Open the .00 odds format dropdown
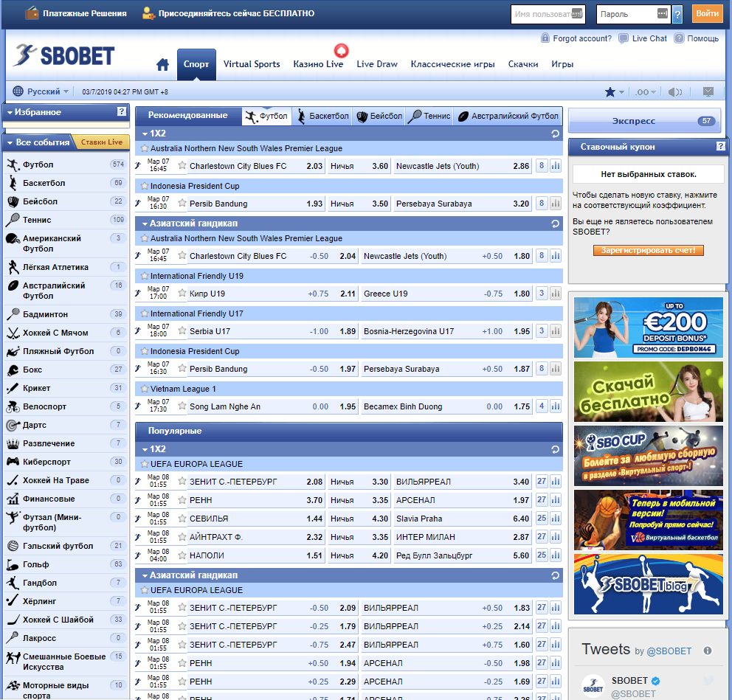Viewport: 732px width, 700px height. (645, 91)
